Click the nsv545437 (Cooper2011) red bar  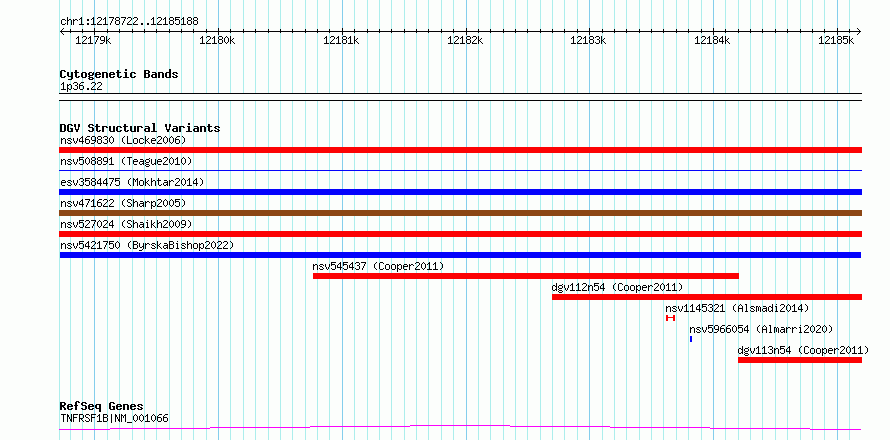[x=526, y=276]
